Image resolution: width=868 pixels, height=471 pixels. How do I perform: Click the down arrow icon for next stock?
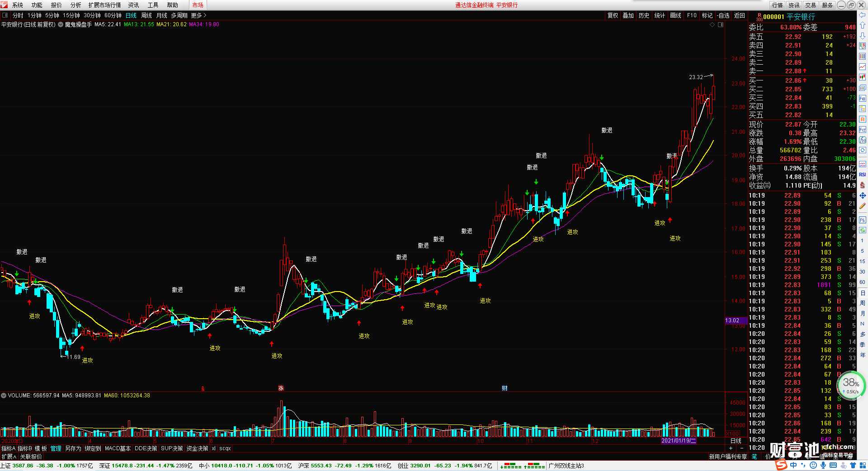[x=863, y=36]
